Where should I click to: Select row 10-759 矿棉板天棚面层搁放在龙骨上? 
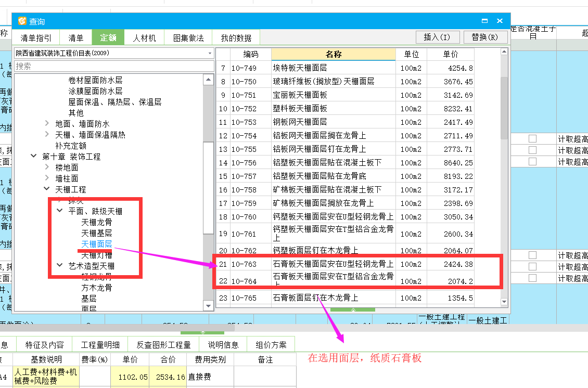(345, 203)
